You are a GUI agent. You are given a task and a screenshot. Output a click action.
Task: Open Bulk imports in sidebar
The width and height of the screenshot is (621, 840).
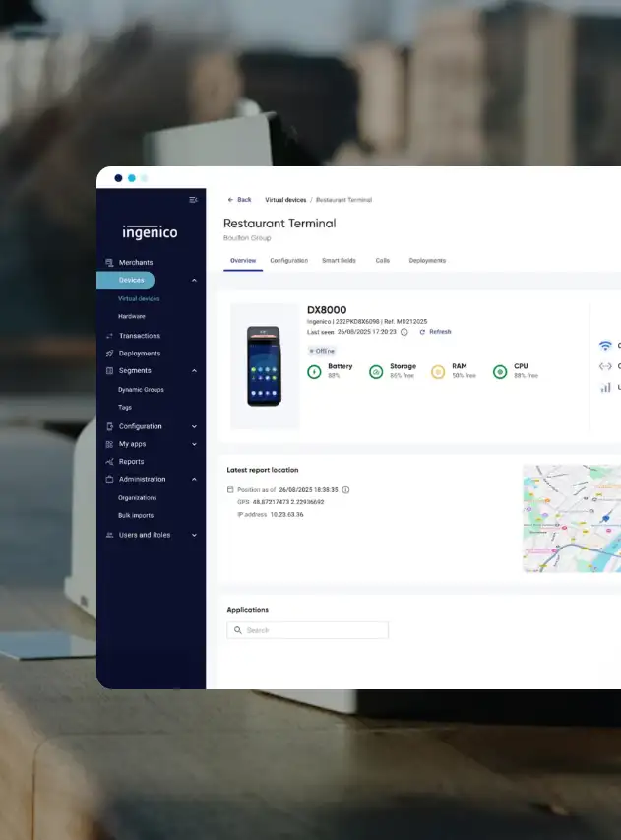tap(136, 516)
